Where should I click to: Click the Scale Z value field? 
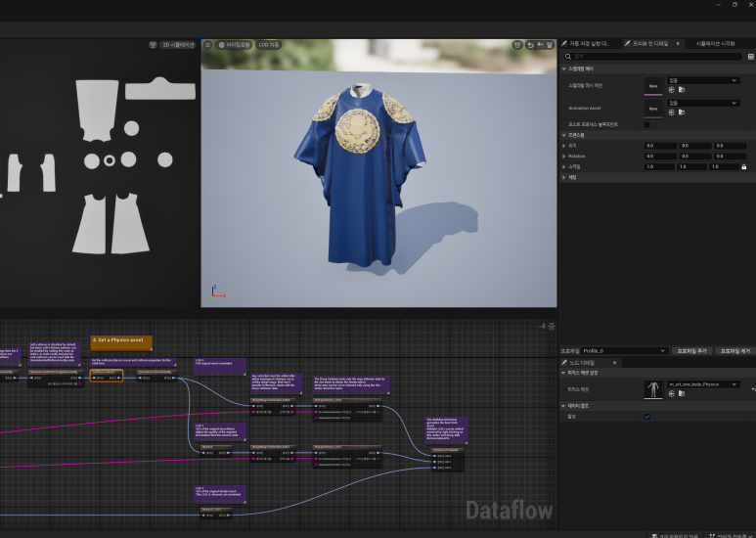coord(724,167)
